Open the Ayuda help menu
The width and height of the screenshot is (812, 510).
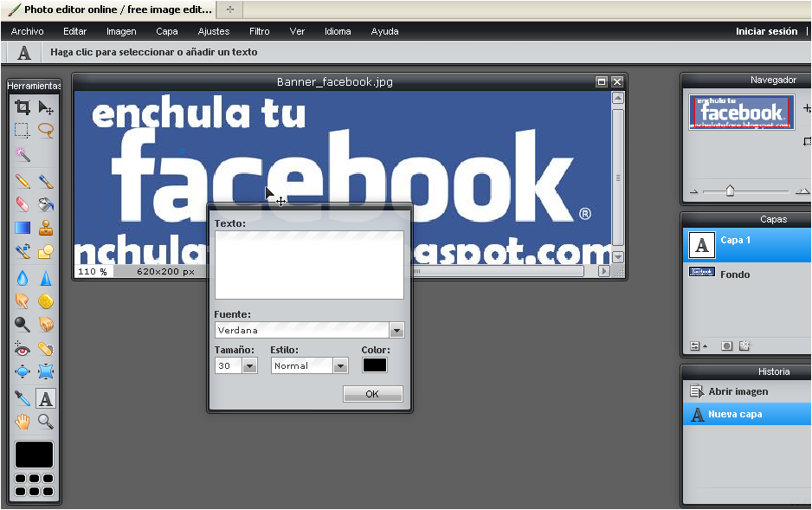pos(384,31)
